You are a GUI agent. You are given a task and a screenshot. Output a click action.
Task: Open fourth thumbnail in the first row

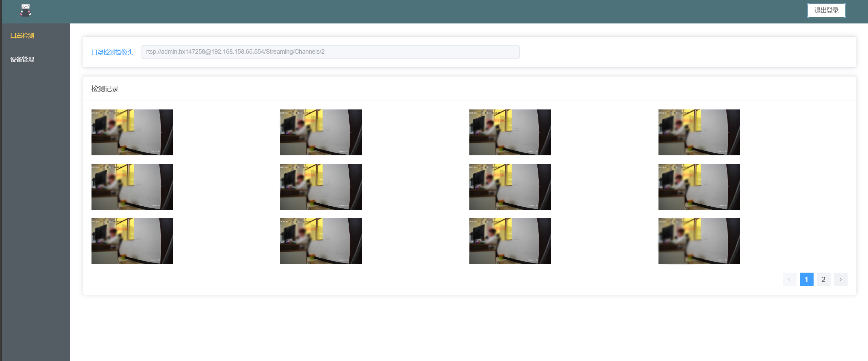[x=699, y=132]
